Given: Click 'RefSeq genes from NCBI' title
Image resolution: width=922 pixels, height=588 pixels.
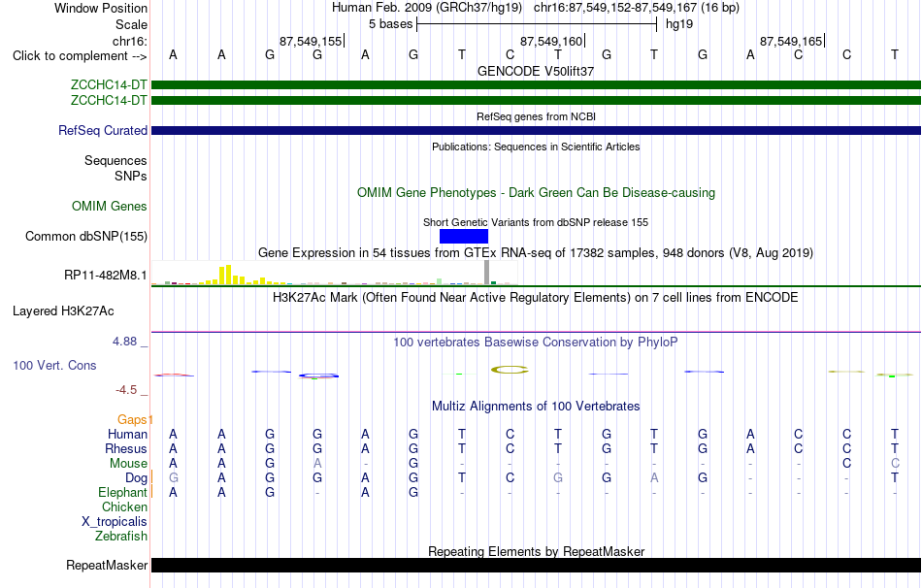Looking at the screenshot, I should (x=537, y=116).
